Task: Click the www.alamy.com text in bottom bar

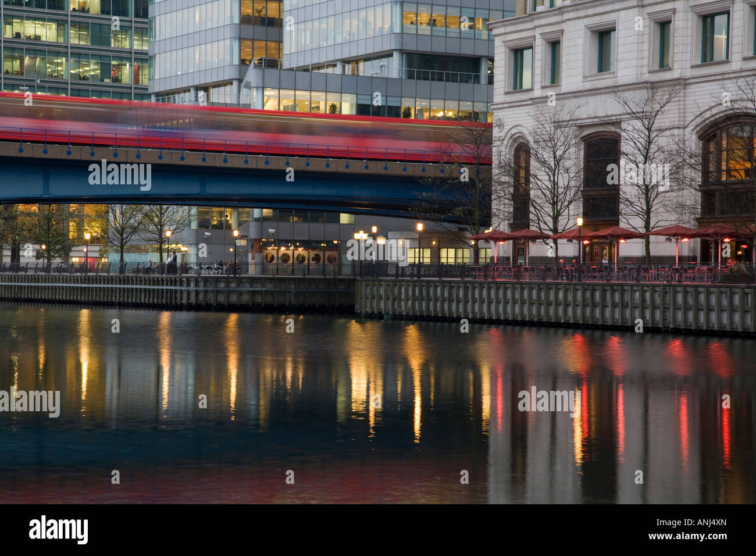Action: click(x=687, y=536)
